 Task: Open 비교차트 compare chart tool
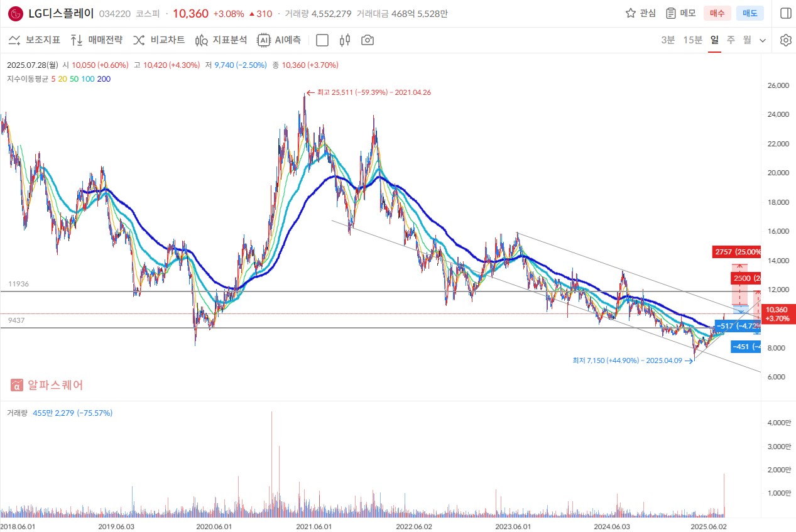point(158,40)
